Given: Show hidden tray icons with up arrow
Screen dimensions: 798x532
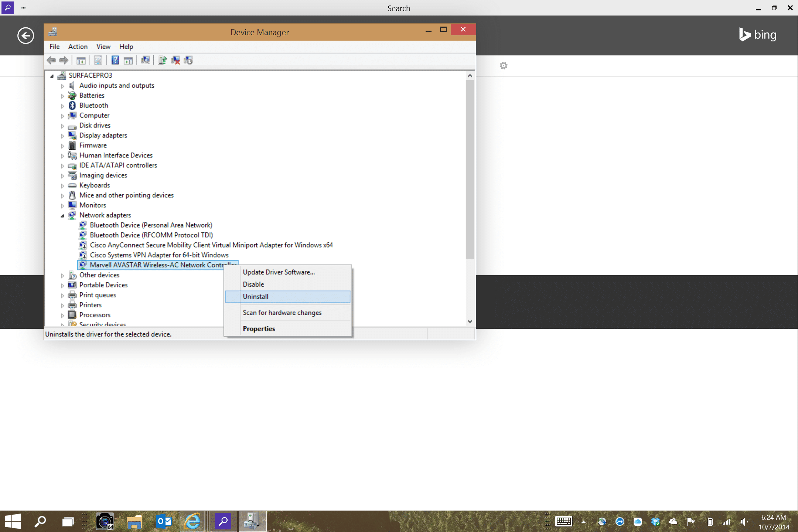Looking at the screenshot, I should click(x=583, y=521).
